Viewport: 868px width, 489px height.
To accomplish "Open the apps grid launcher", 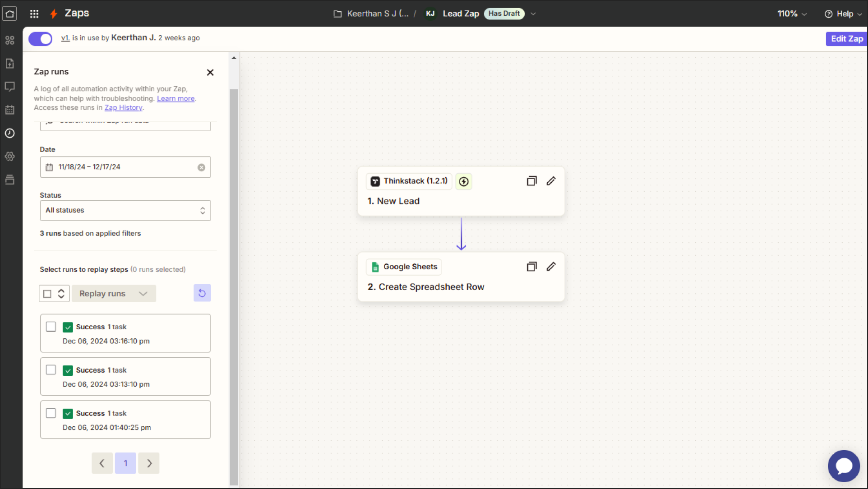I will coord(34,14).
